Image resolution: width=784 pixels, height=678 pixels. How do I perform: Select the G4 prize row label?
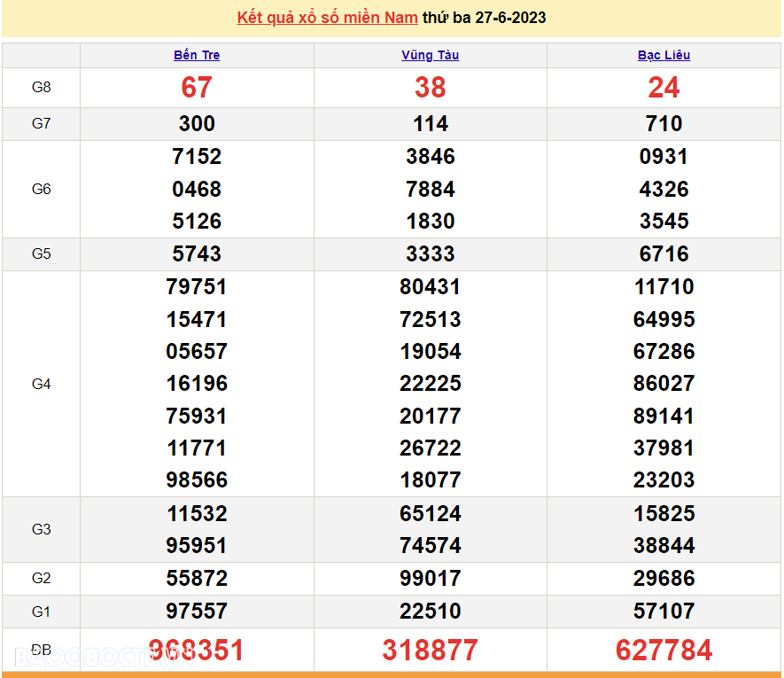(41, 384)
